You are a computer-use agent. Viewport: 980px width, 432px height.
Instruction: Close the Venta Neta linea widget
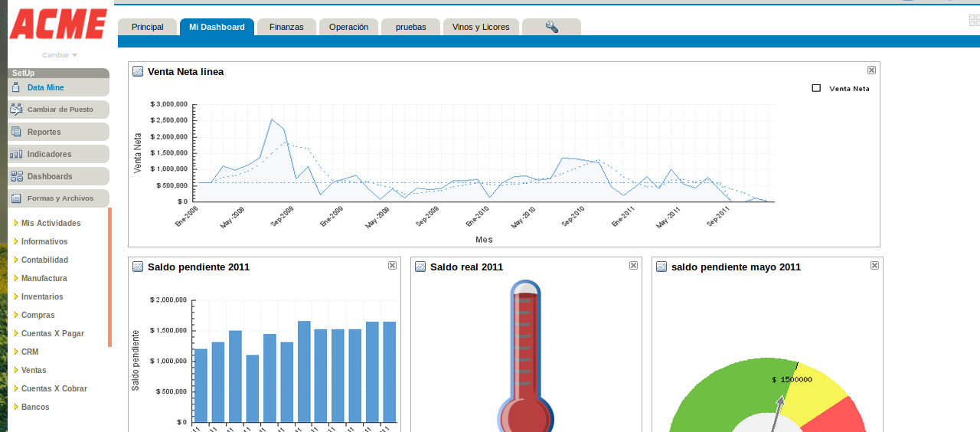pyautogui.click(x=871, y=70)
